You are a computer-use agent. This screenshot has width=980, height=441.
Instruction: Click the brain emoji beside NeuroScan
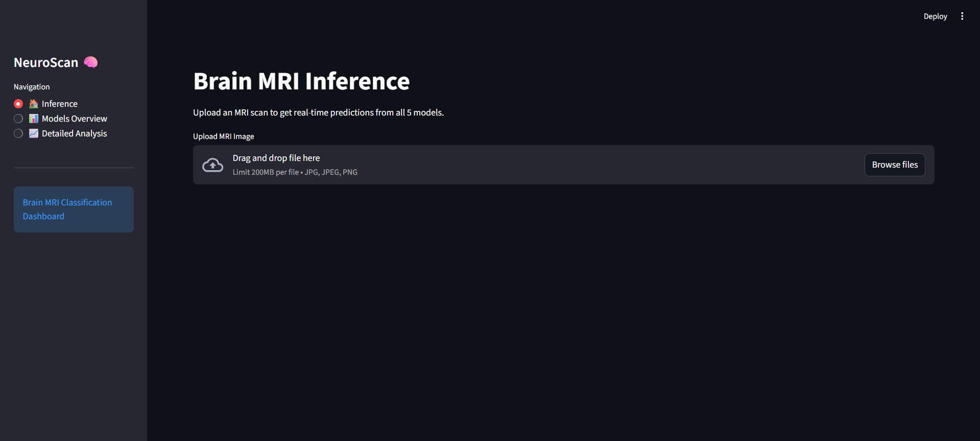tap(91, 62)
